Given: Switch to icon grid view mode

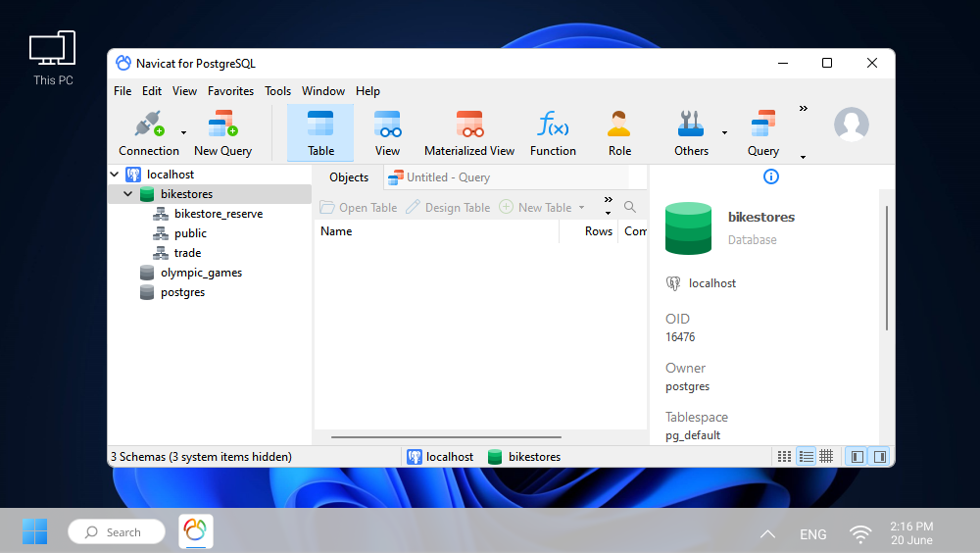Looking at the screenshot, I should click(x=784, y=457).
